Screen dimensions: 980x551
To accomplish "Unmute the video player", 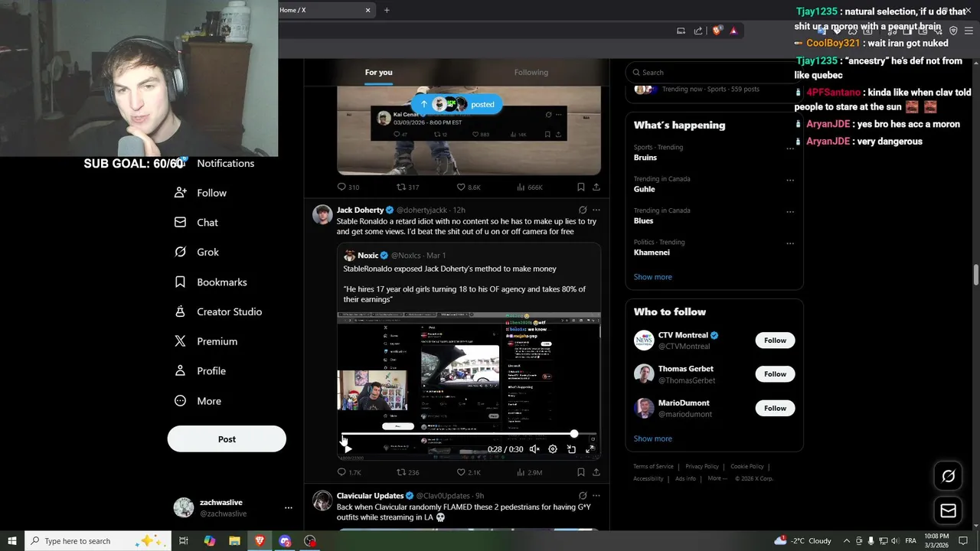I will [x=534, y=449].
